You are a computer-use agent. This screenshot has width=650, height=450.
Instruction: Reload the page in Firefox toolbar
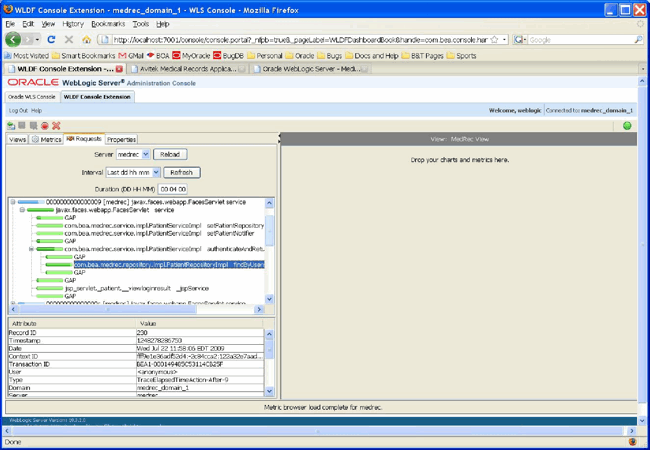51,39
